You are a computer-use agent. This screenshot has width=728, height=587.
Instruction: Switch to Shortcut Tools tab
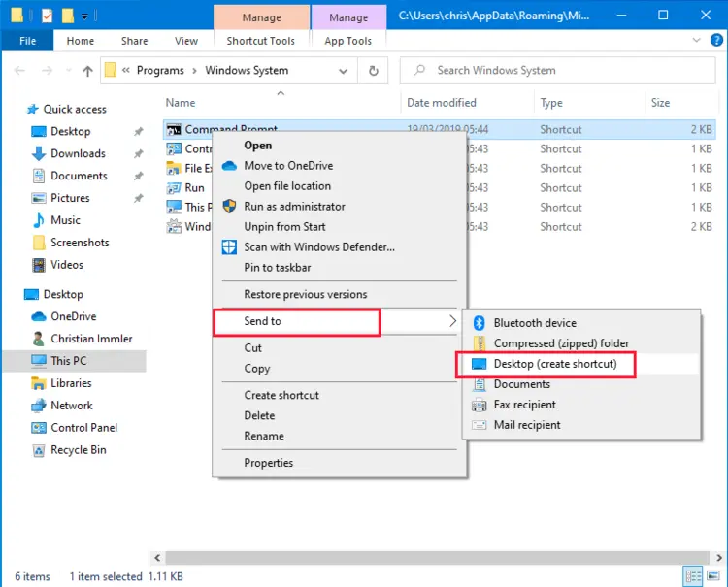(260, 41)
